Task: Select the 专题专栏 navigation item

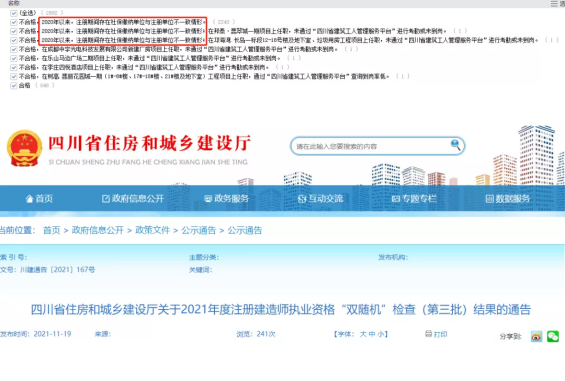Action: pyautogui.click(x=414, y=199)
